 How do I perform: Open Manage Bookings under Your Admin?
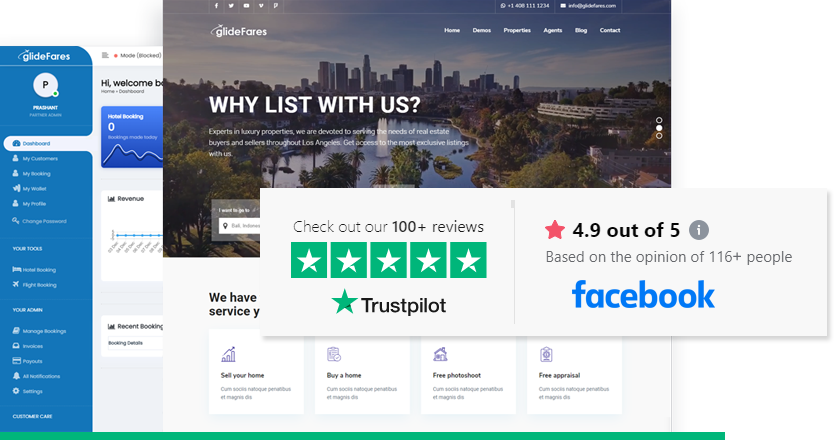[x=39, y=331]
